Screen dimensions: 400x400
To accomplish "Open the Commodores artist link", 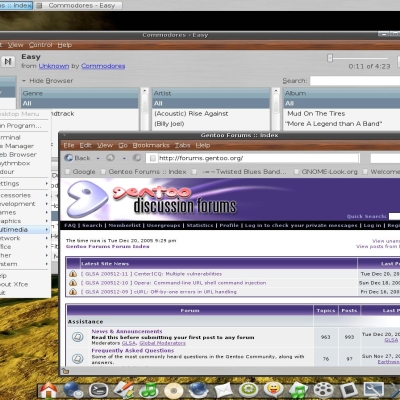I will 103,66.
